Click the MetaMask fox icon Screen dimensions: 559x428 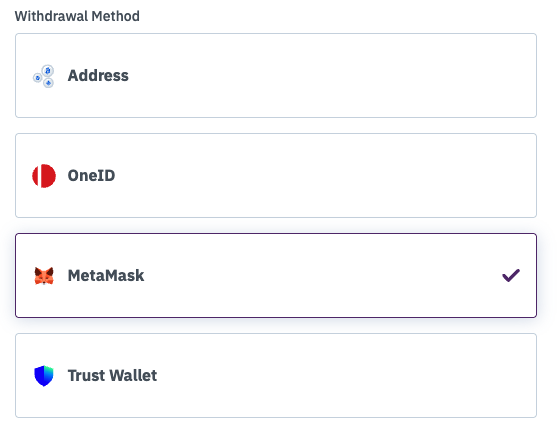point(44,276)
